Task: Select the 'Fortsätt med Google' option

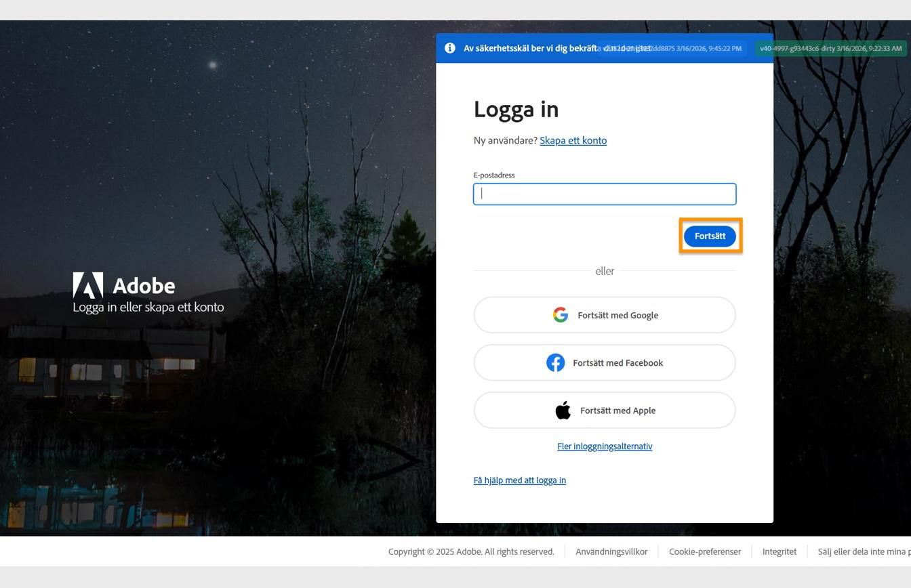Action: tap(604, 314)
